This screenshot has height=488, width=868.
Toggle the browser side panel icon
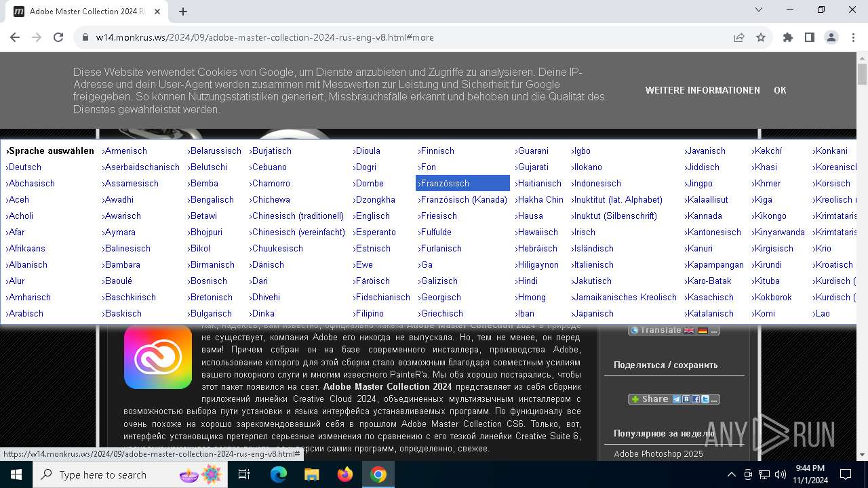click(810, 37)
